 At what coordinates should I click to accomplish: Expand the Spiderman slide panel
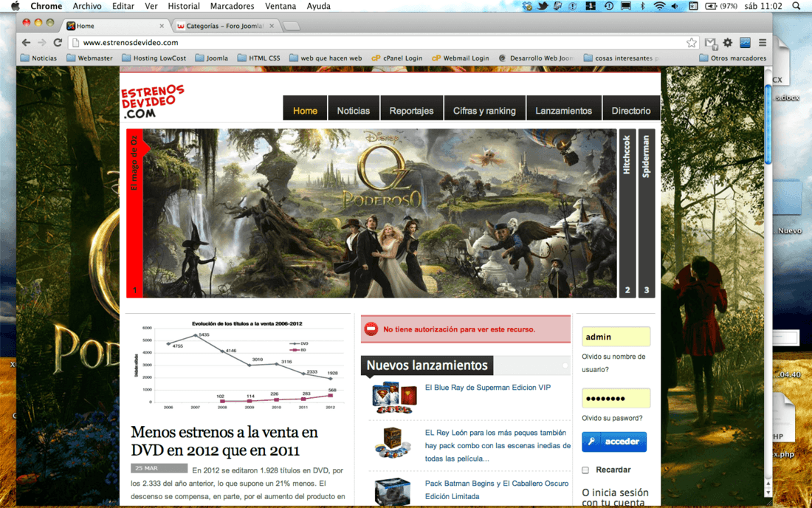point(647,213)
